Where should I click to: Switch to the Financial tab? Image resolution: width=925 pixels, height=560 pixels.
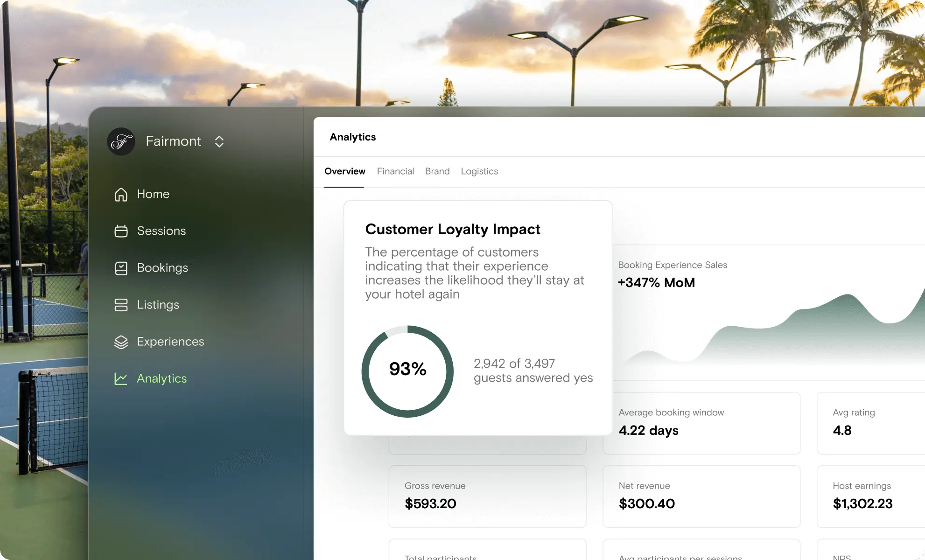[x=395, y=171]
